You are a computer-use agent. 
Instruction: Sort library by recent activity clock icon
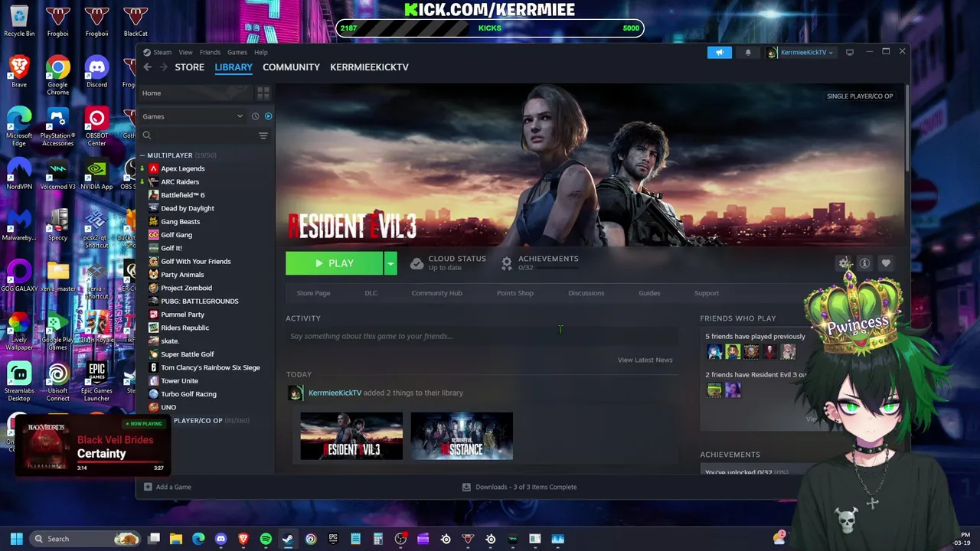[x=255, y=116]
